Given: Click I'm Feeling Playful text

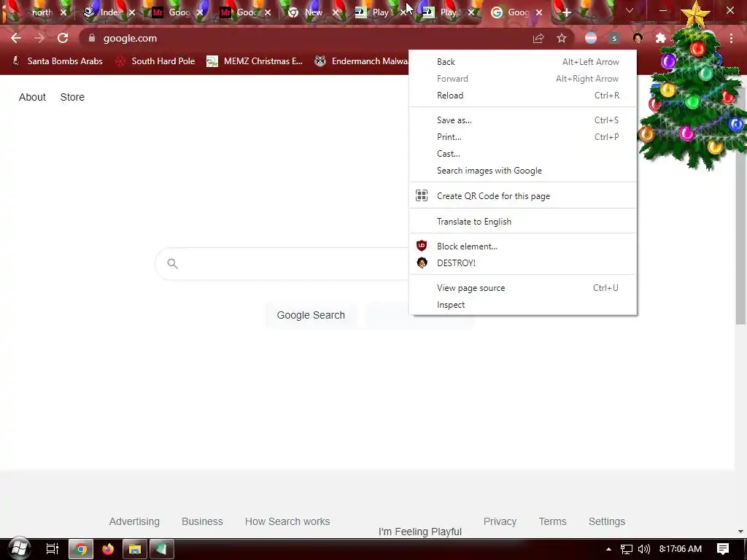Looking at the screenshot, I should [419, 532].
